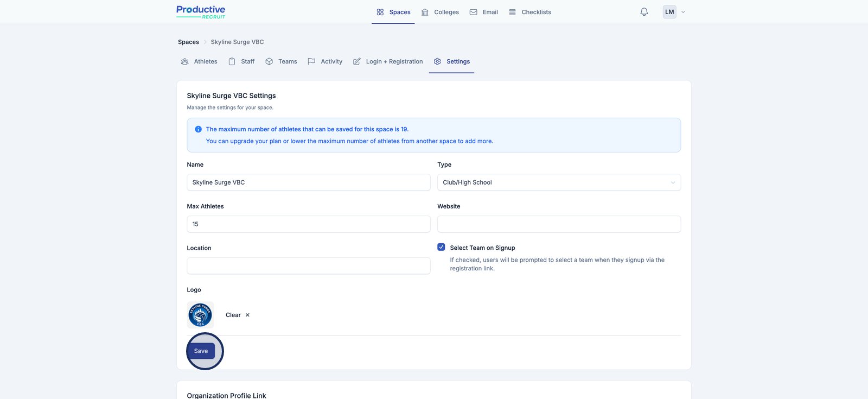
Task: Click the notification bell icon
Action: point(644,12)
